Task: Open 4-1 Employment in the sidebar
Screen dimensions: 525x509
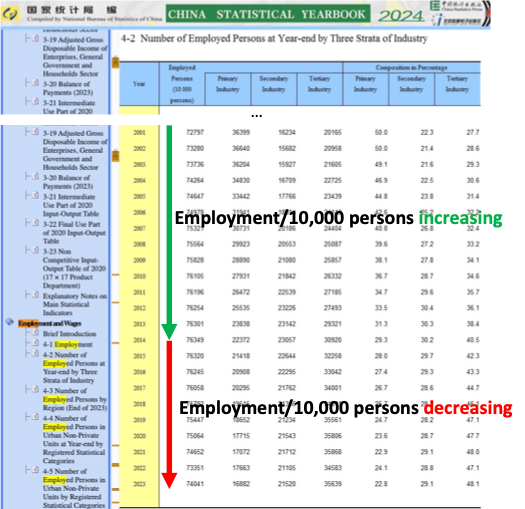Action: tap(68, 344)
